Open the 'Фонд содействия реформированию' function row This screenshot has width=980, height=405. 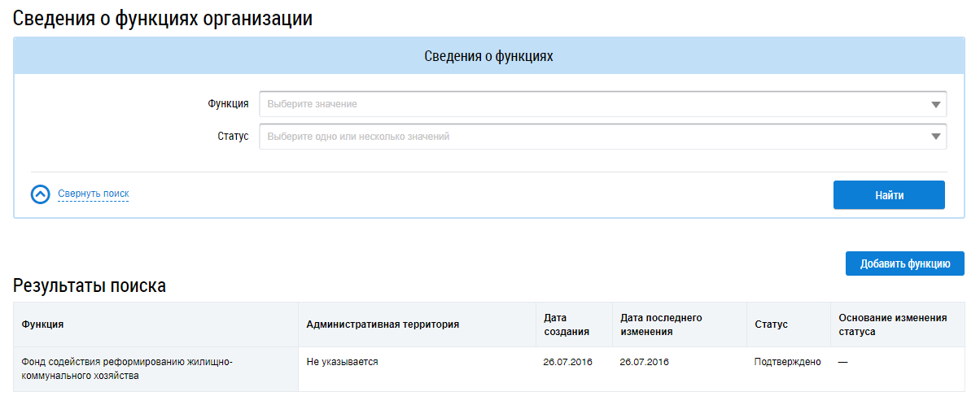click(x=127, y=368)
